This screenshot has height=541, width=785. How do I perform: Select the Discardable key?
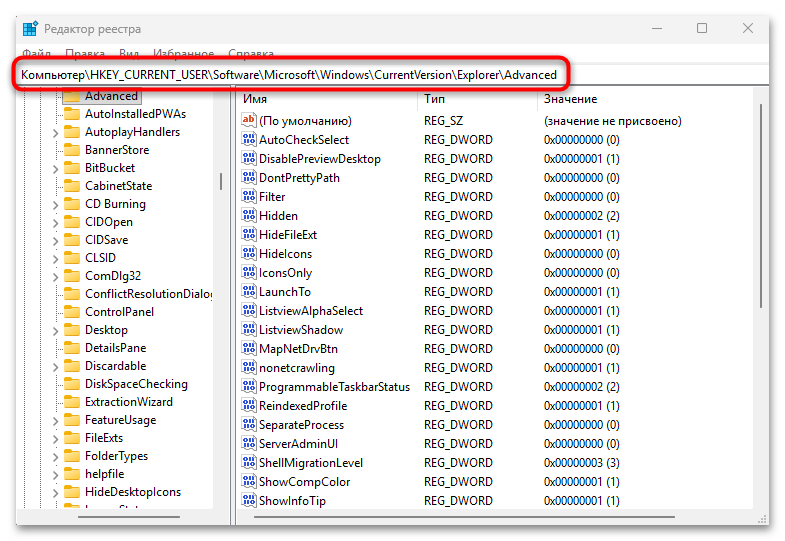pos(115,366)
